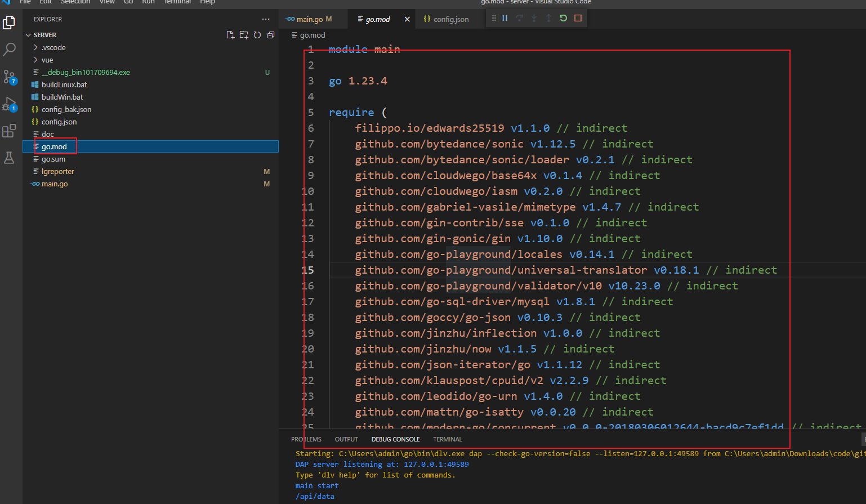Click EXPLORER sidebar title
The height and width of the screenshot is (504, 866).
48,19
